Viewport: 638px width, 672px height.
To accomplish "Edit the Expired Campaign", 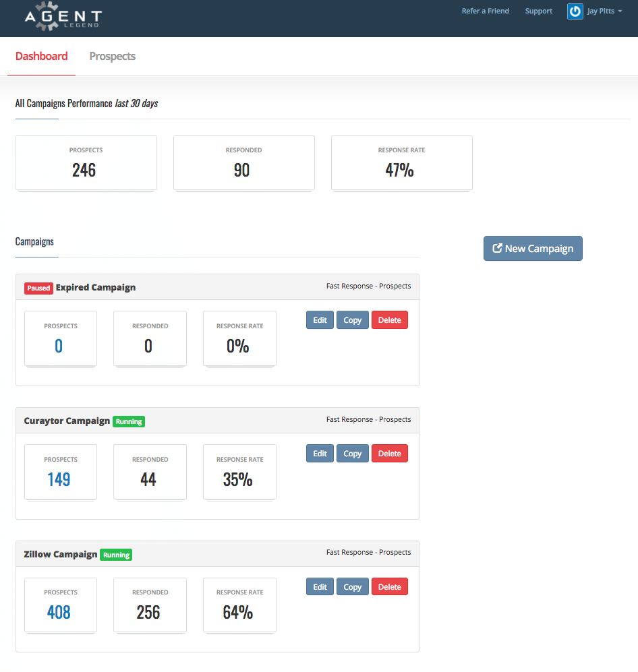I will pyautogui.click(x=320, y=320).
